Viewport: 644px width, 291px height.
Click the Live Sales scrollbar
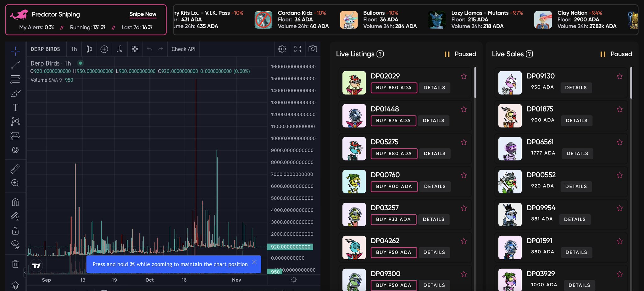coord(631,82)
